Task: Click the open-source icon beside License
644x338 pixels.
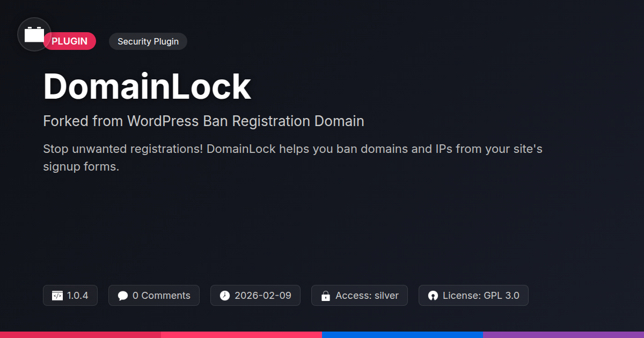Action: coord(433,296)
